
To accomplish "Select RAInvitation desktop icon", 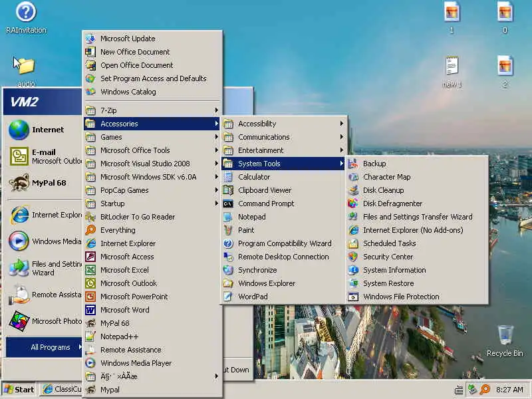I will coord(26,18).
